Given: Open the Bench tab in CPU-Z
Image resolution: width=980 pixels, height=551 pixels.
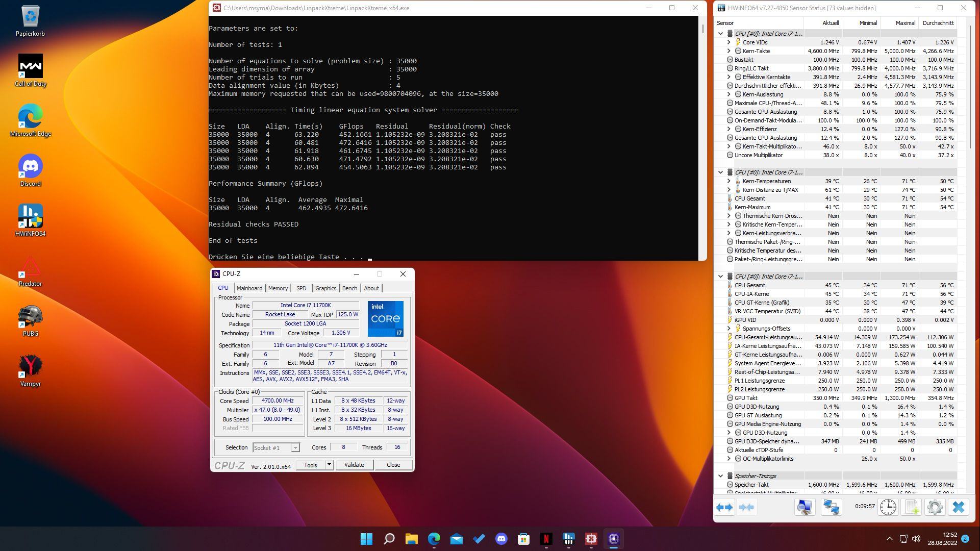Looking at the screenshot, I should [349, 288].
